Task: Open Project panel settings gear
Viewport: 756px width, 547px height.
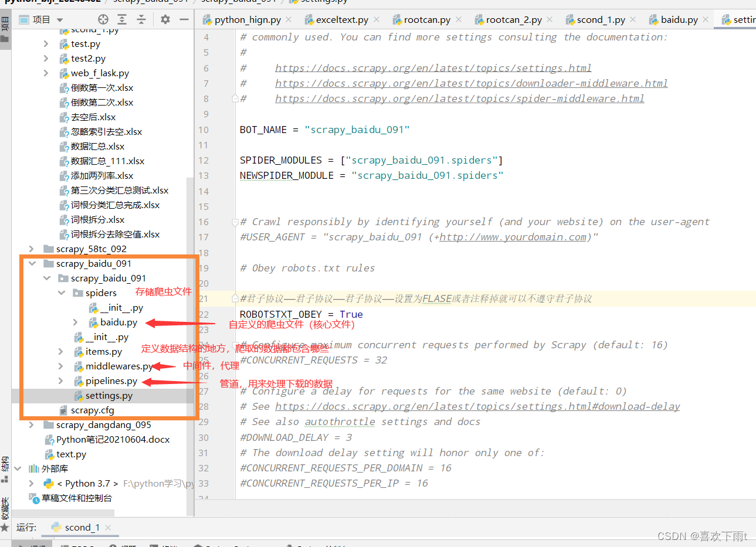Action: [165, 19]
